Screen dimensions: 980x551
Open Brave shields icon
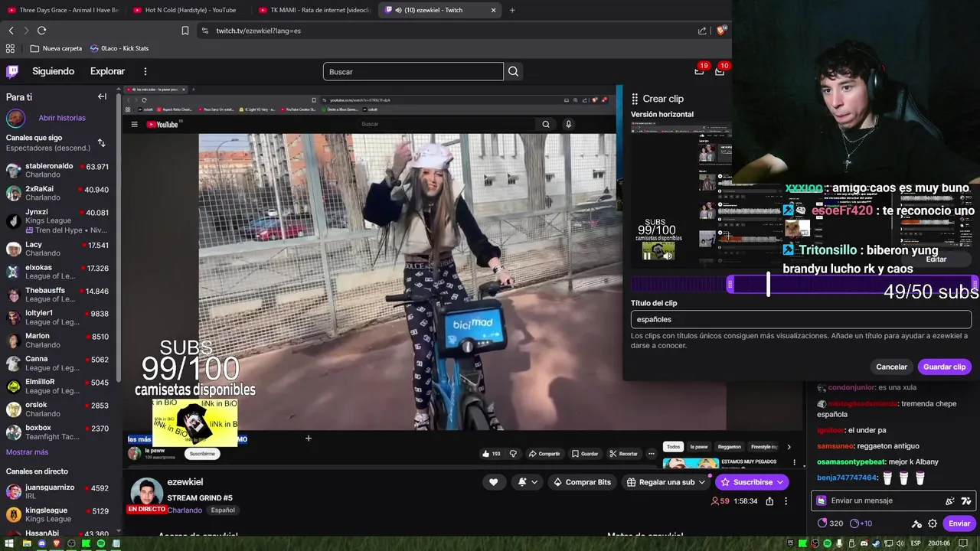coord(721,31)
